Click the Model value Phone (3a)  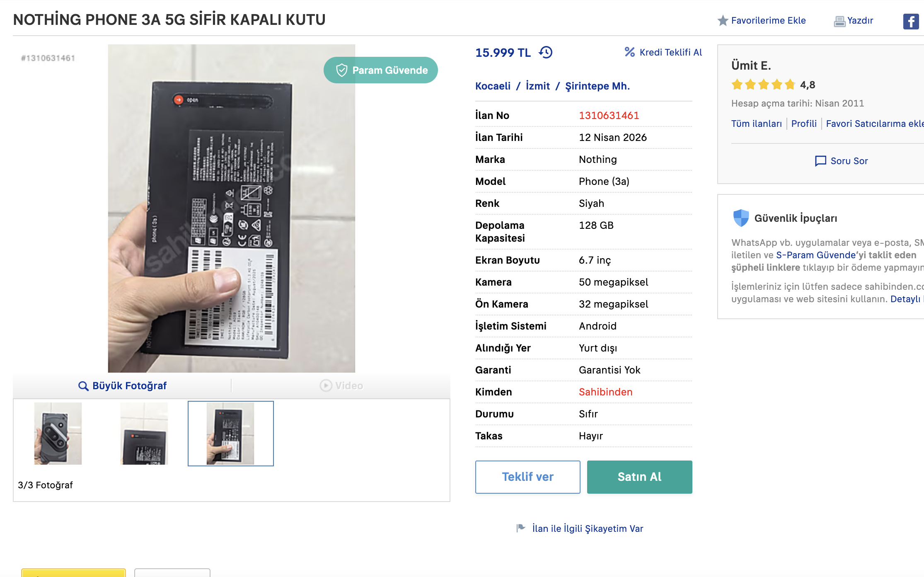tap(604, 181)
